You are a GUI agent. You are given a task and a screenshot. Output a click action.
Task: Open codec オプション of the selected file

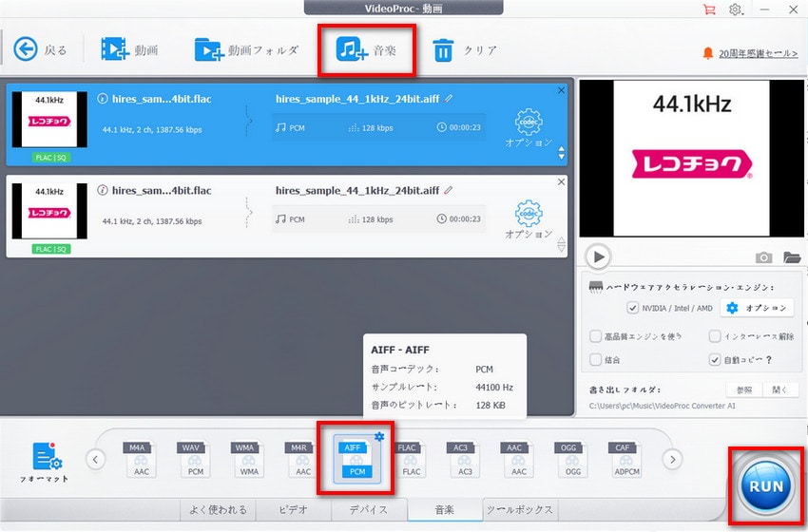click(529, 128)
